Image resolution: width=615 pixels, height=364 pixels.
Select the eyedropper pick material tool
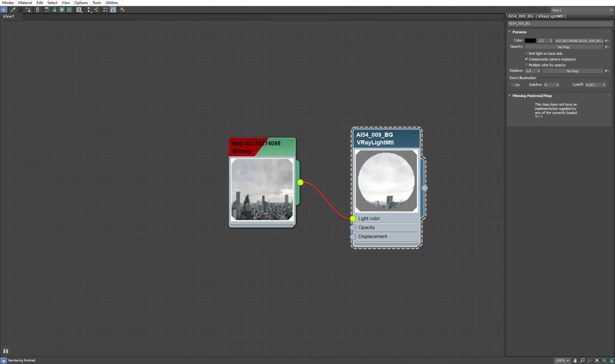13,9
